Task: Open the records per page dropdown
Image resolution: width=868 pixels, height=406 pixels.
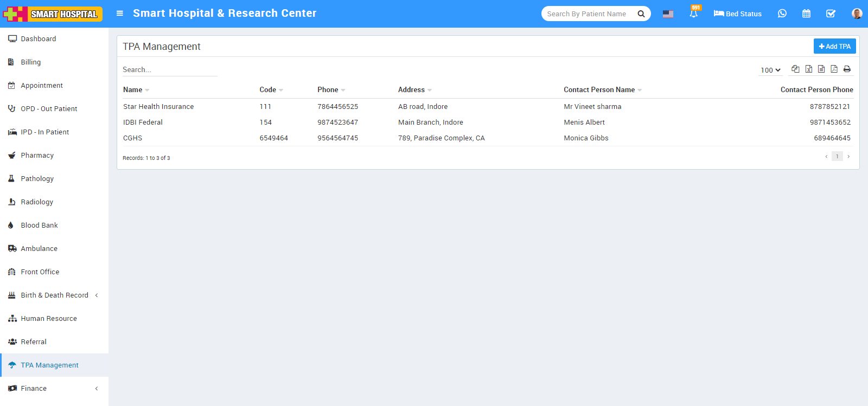Action: pyautogui.click(x=770, y=70)
